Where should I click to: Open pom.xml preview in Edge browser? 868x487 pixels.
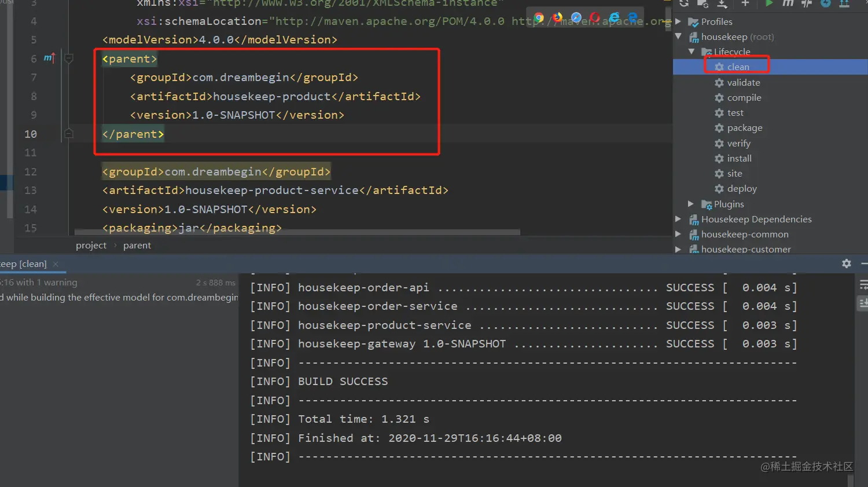(632, 18)
